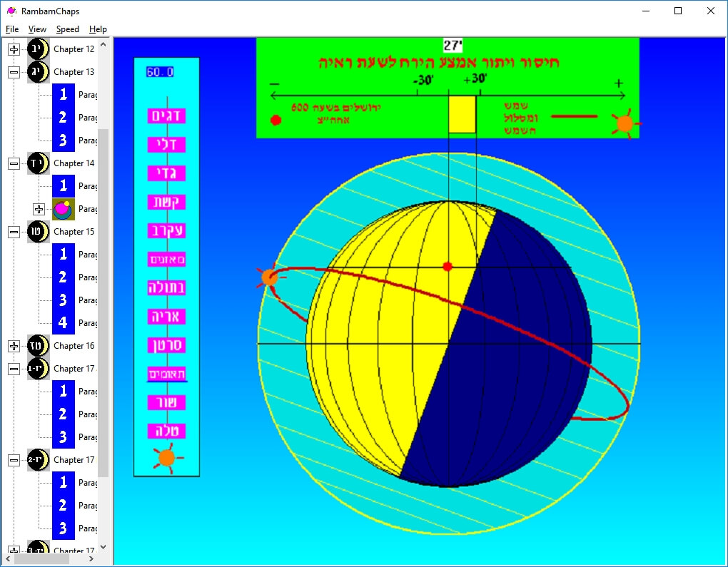Click the בתולה zodiac label
The width and height of the screenshot is (728, 567).
[x=167, y=287]
